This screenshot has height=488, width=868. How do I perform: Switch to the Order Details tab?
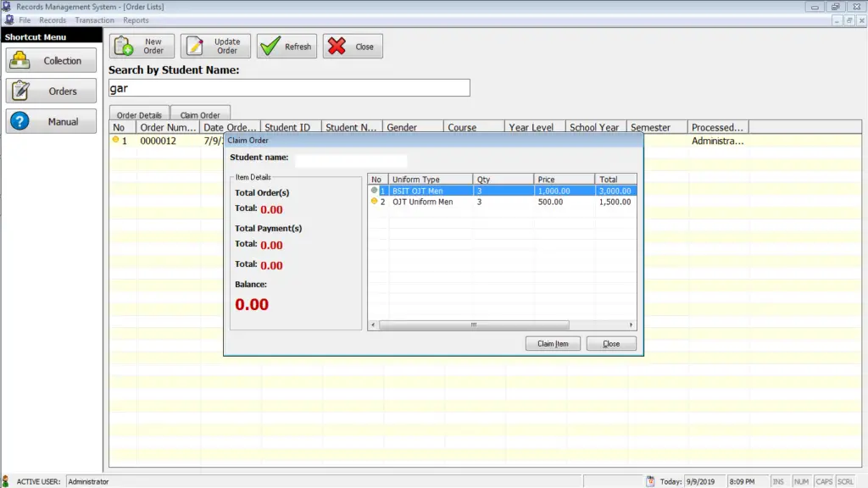(x=138, y=114)
